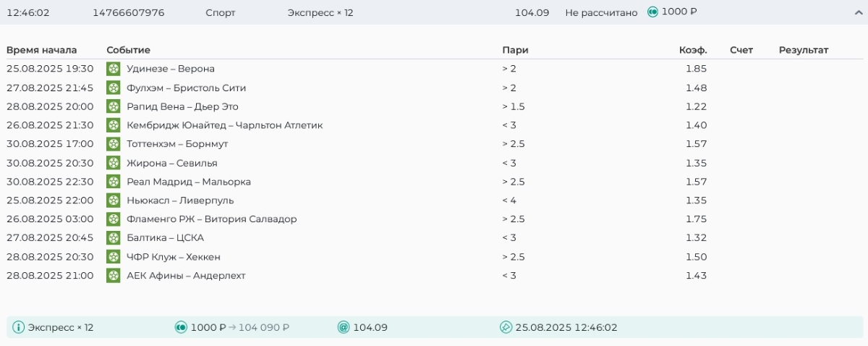This screenshot has width=868, height=346.
Task: Open the АЕК Афины – Андерлехт match
Action: pos(186,276)
